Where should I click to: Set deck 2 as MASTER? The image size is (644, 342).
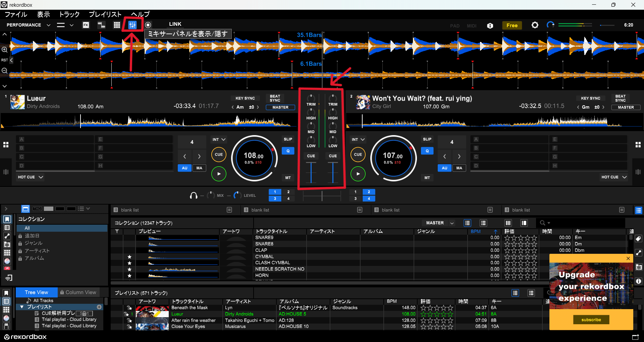point(626,107)
